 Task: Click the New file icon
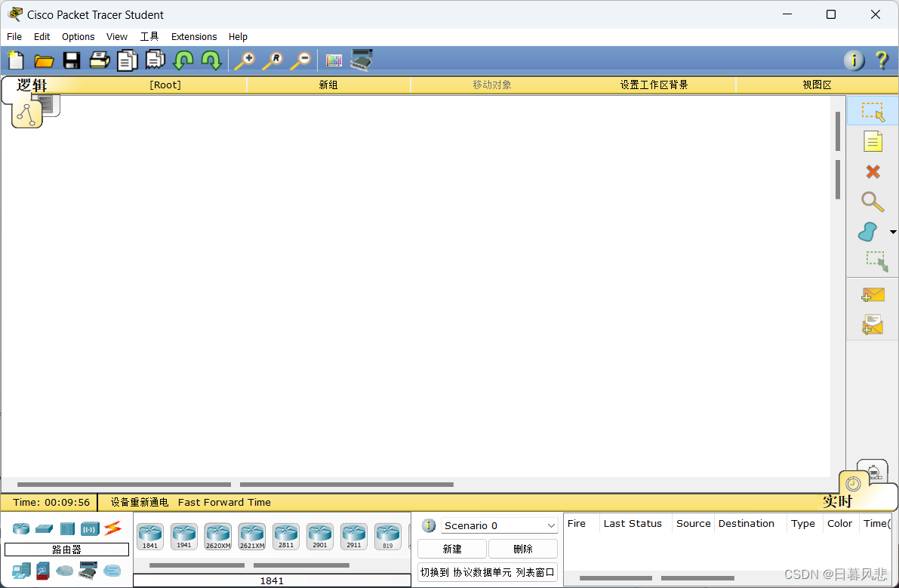coord(16,60)
